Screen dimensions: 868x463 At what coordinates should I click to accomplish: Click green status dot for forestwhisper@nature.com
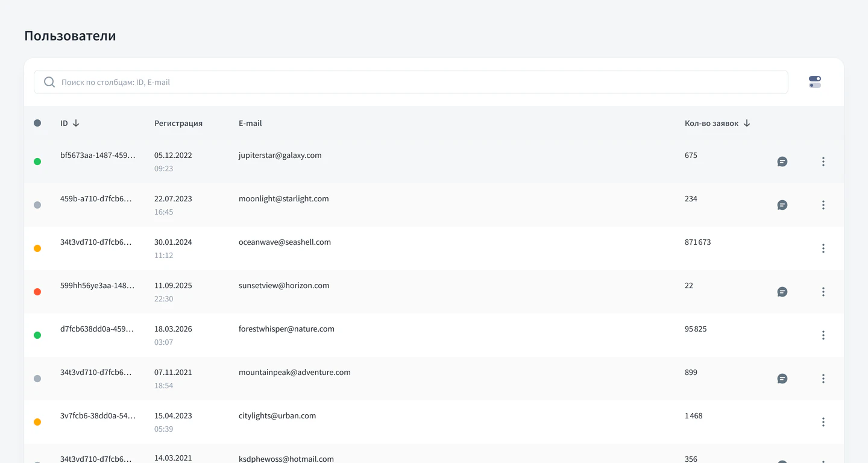(x=37, y=335)
